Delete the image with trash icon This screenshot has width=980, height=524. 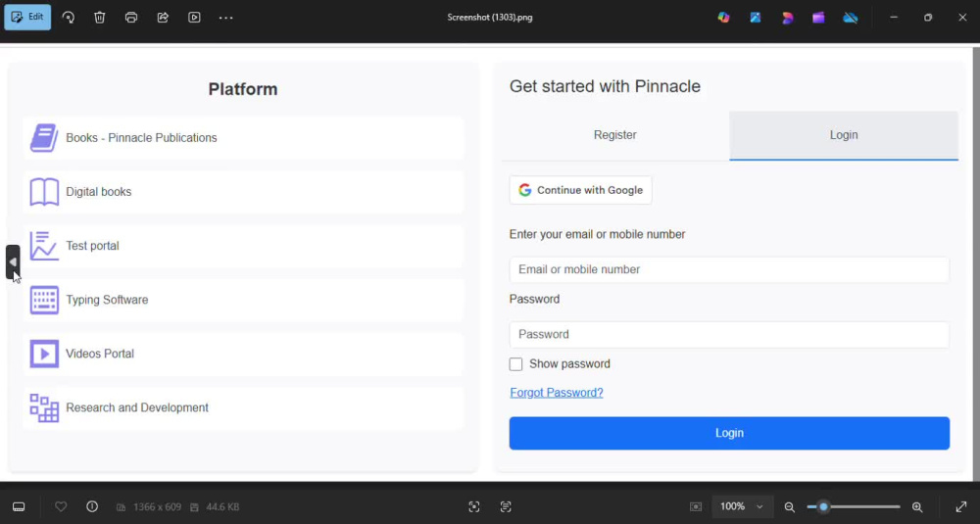coord(99,18)
